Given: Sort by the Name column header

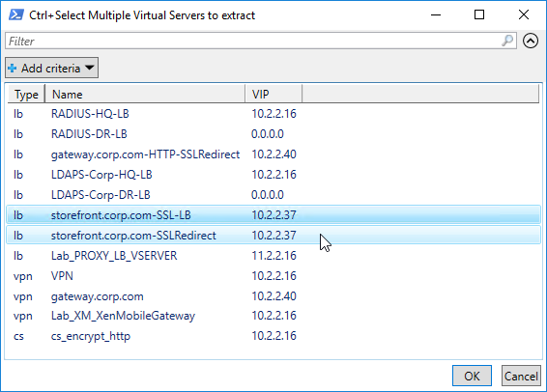Looking at the screenshot, I should coord(145,95).
